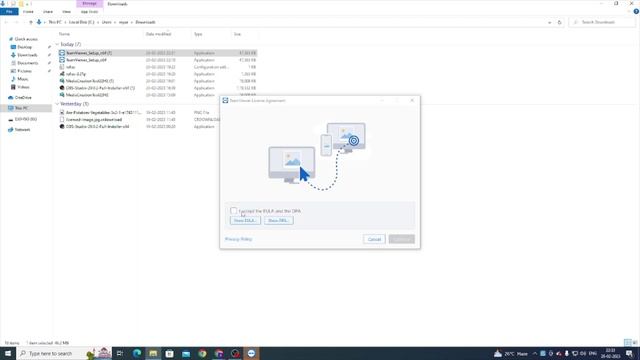640x360 pixels.
Task: Select the second TeamViewer_Setup_x64 file
Action: coord(158,60)
